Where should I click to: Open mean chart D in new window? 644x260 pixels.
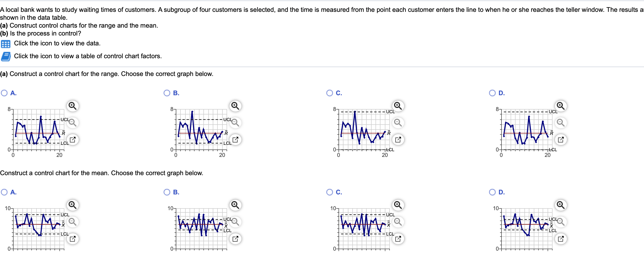[560, 239]
